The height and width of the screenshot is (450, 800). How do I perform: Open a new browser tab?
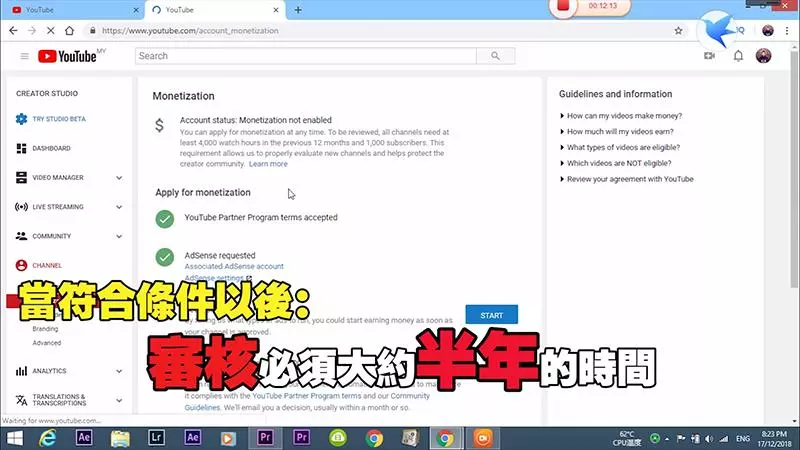pos(298,10)
